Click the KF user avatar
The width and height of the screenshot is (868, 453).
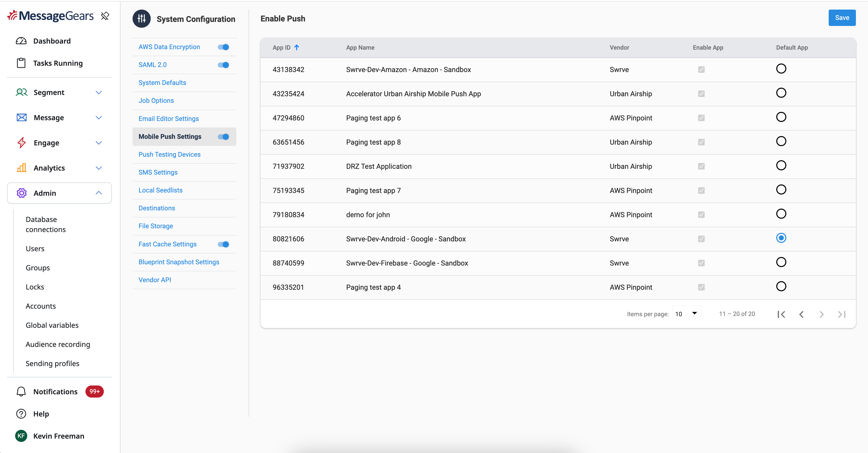(21, 436)
